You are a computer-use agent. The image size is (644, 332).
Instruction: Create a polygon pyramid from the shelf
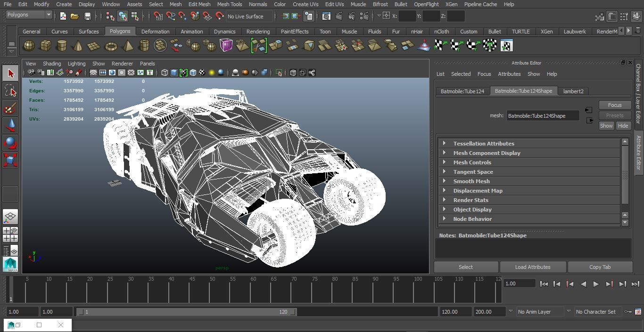click(x=127, y=46)
